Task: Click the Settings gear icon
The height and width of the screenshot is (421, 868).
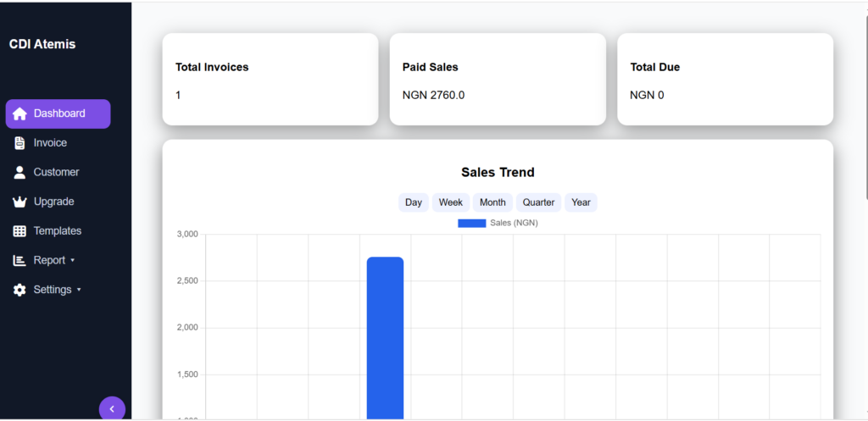Action: pyautogui.click(x=19, y=290)
